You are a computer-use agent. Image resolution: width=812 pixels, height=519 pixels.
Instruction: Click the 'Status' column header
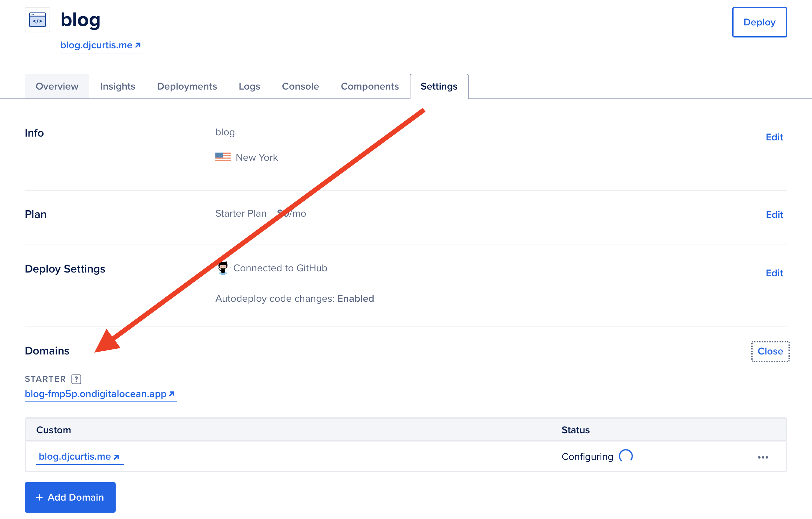576,430
